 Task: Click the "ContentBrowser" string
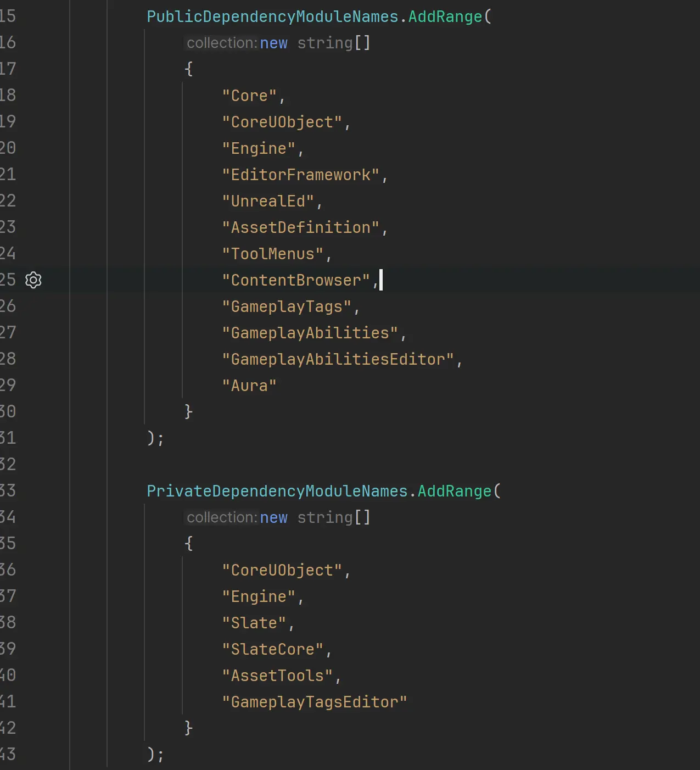pos(296,280)
